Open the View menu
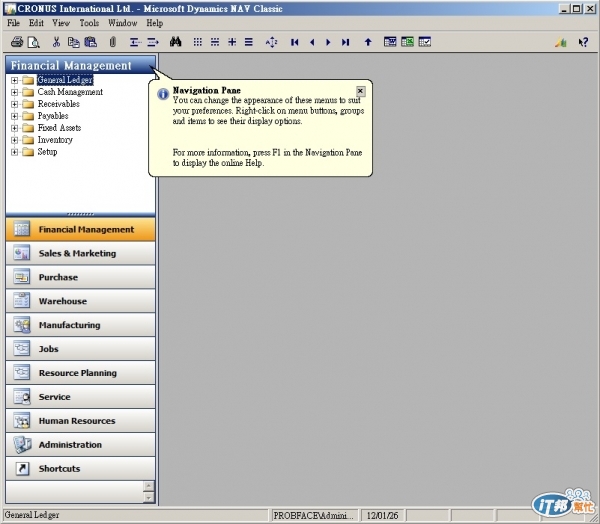The height and width of the screenshot is (524, 600). coord(61,23)
